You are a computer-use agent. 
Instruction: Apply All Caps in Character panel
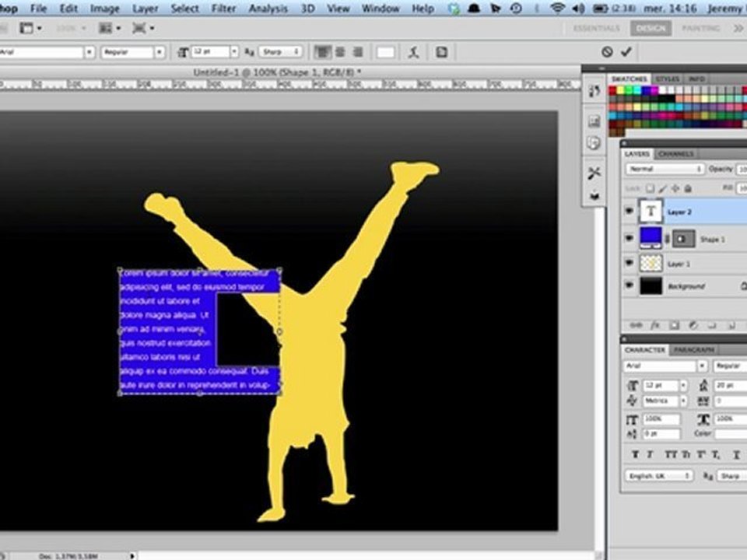(670, 454)
